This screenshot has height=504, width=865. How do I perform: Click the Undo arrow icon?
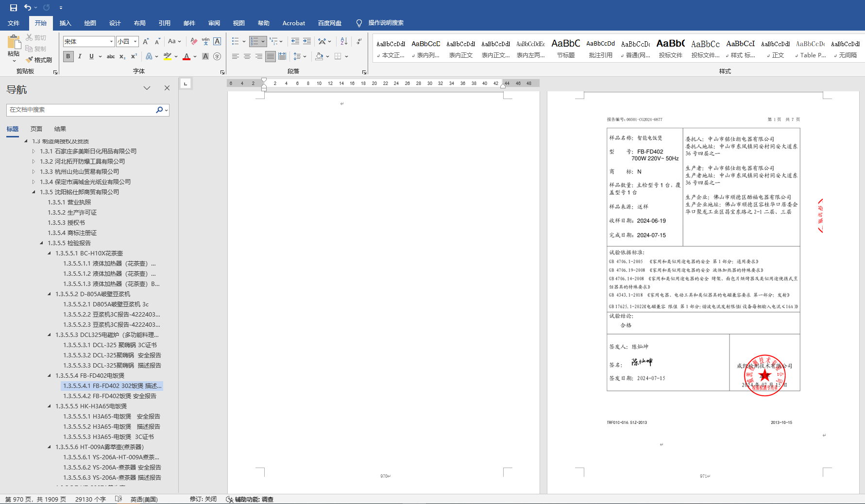click(28, 7)
